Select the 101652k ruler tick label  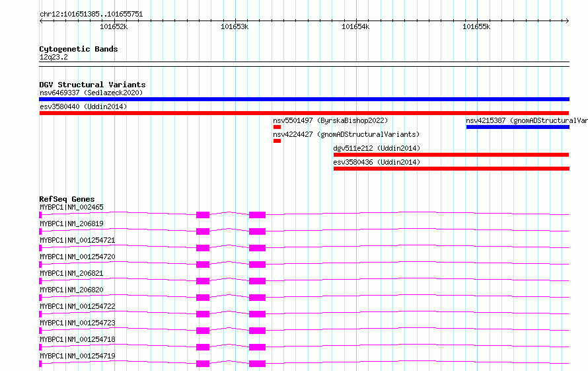point(114,26)
